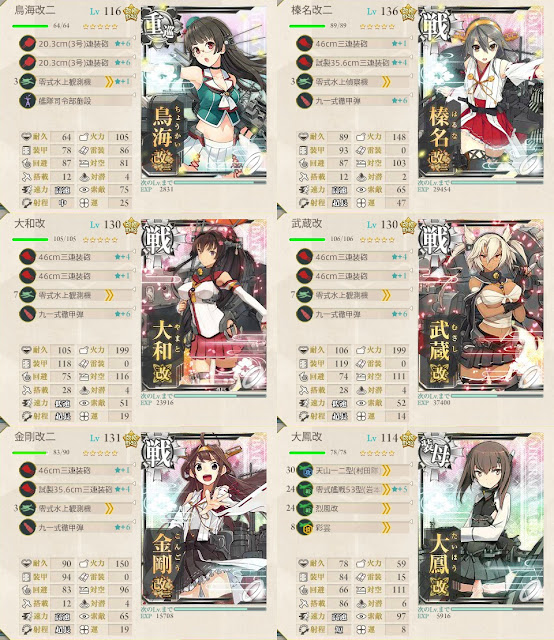554x640 pixels.
Task: Open Yamato Kai ship card portrait
Action: point(204,305)
